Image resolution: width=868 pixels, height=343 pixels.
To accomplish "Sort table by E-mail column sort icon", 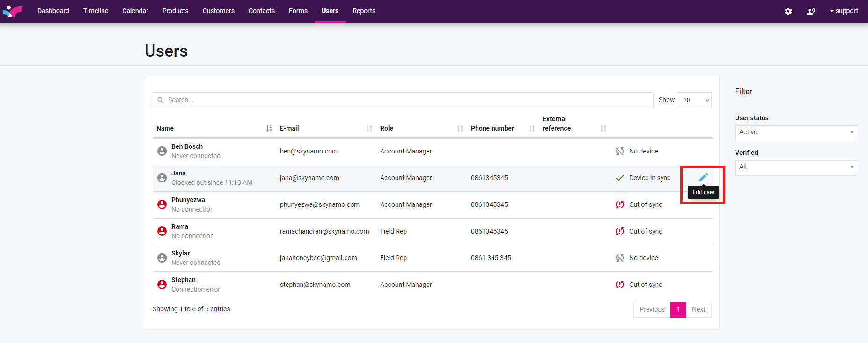I will pyautogui.click(x=369, y=129).
